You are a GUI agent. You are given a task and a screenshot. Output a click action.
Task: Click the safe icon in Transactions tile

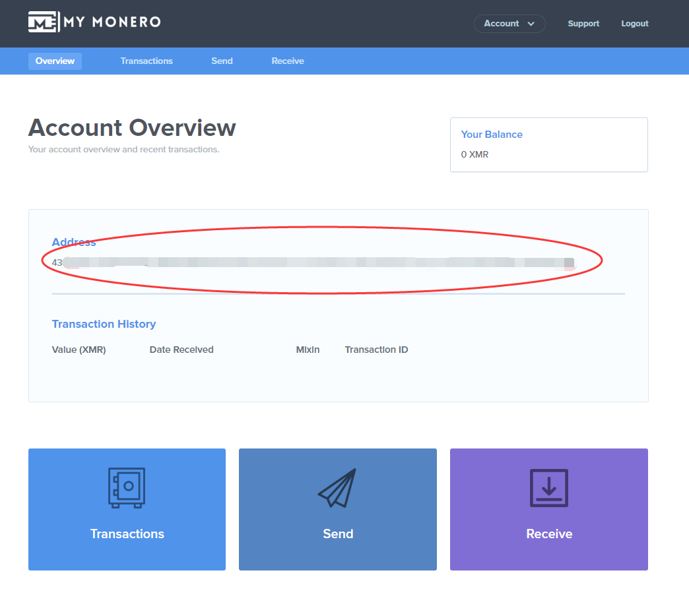pos(127,488)
